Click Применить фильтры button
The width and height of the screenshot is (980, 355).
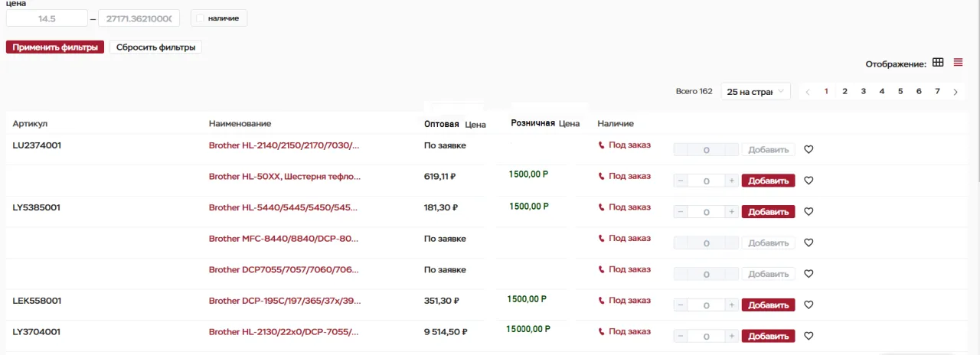click(x=55, y=47)
